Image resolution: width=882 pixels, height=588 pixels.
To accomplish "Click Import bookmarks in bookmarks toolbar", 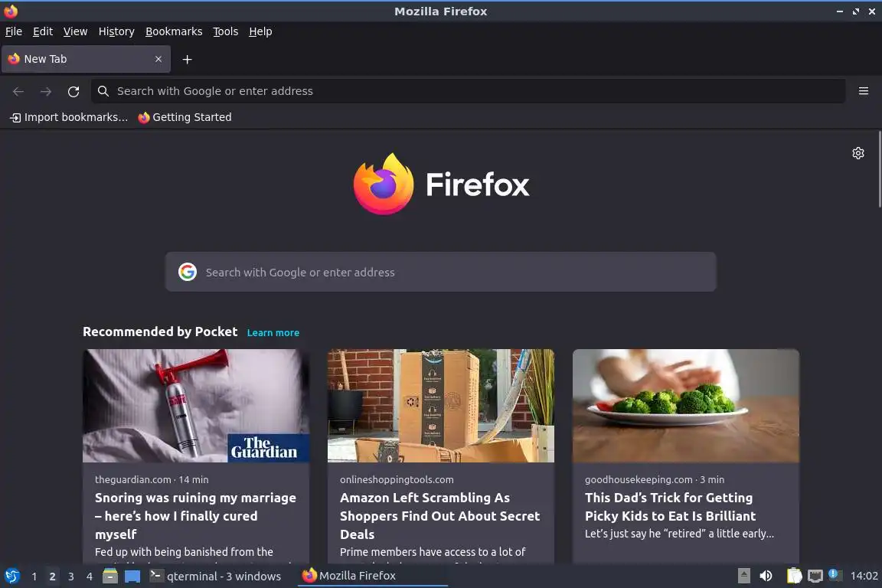I will pyautogui.click(x=69, y=117).
